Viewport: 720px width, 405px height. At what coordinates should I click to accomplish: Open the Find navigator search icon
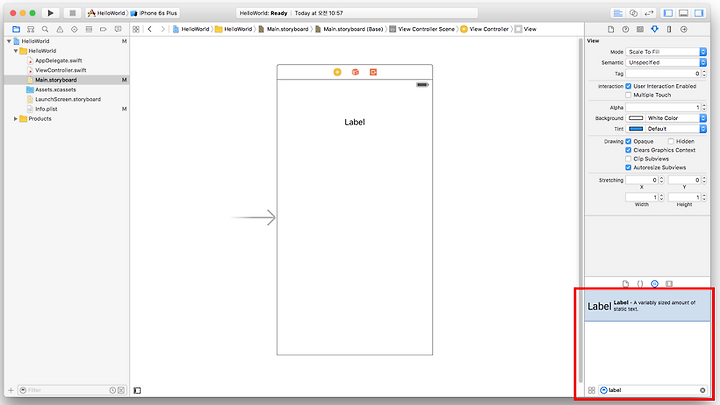point(45,29)
